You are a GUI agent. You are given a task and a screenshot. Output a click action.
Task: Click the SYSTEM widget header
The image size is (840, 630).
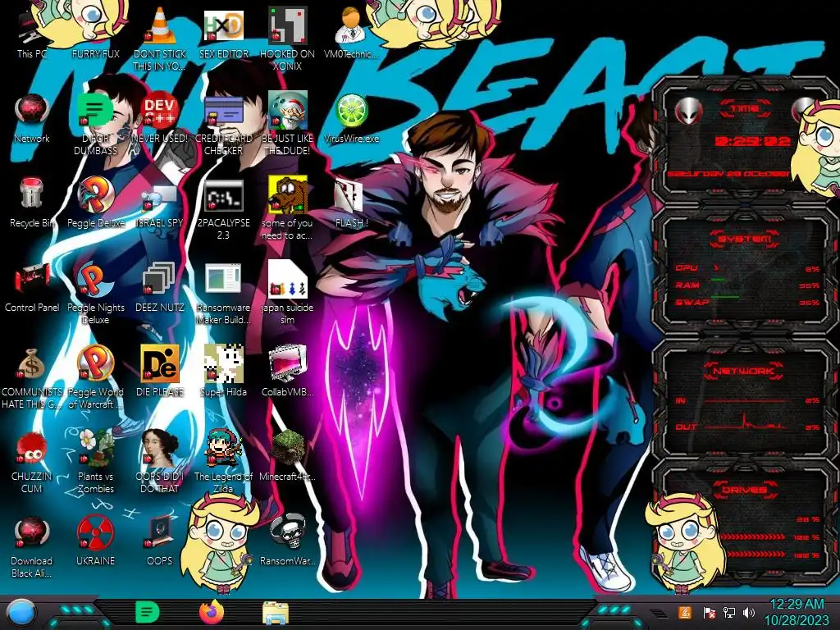point(745,239)
